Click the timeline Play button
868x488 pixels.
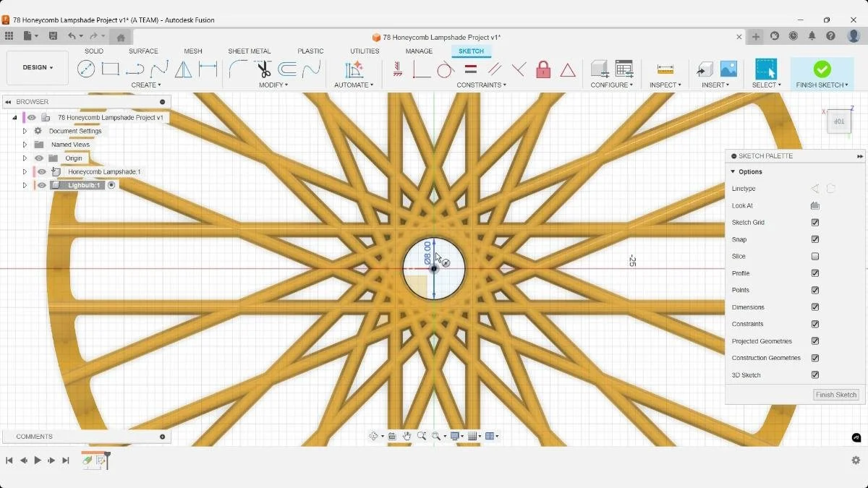38,460
